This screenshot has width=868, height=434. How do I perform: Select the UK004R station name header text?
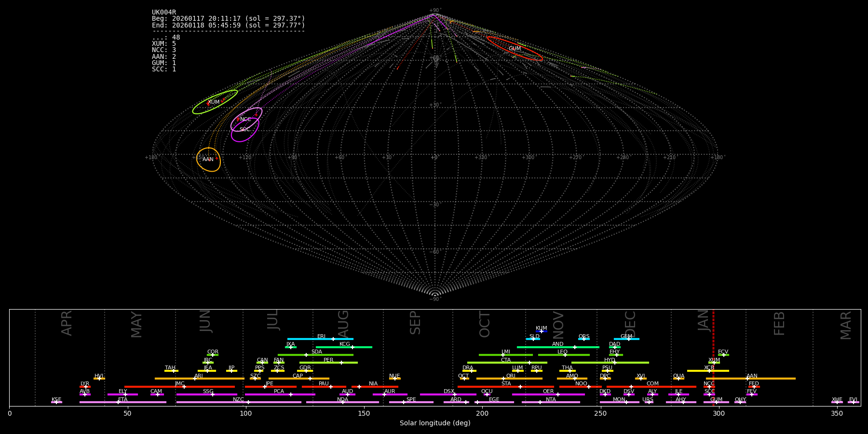point(164,13)
